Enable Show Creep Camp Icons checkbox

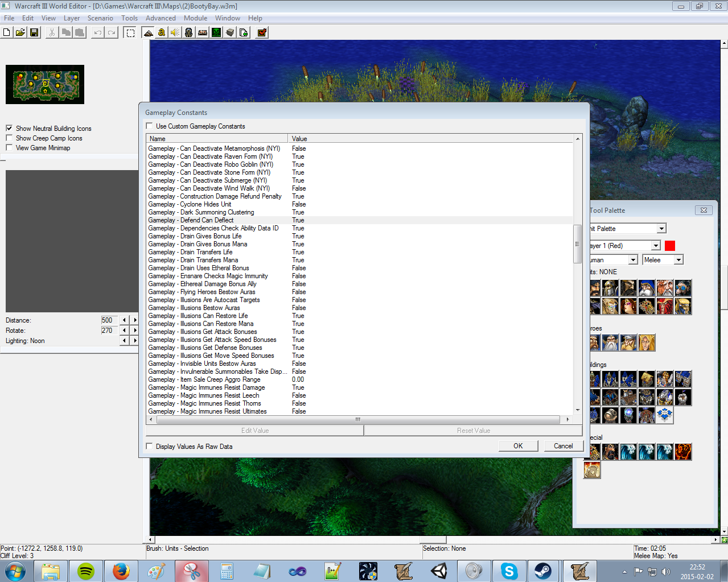point(9,138)
